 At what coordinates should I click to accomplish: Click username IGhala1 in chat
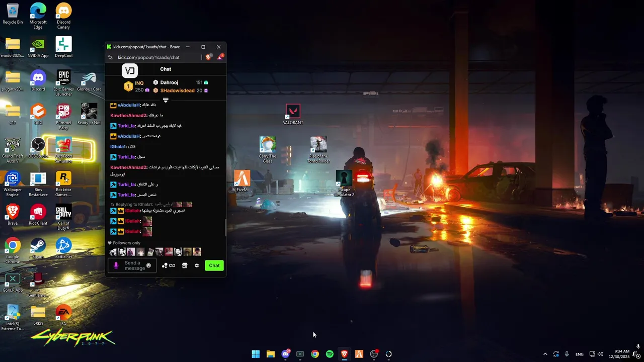[x=118, y=146]
